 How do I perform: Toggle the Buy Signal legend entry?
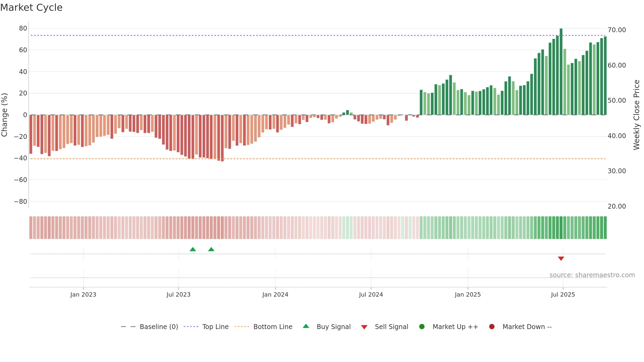click(327, 327)
